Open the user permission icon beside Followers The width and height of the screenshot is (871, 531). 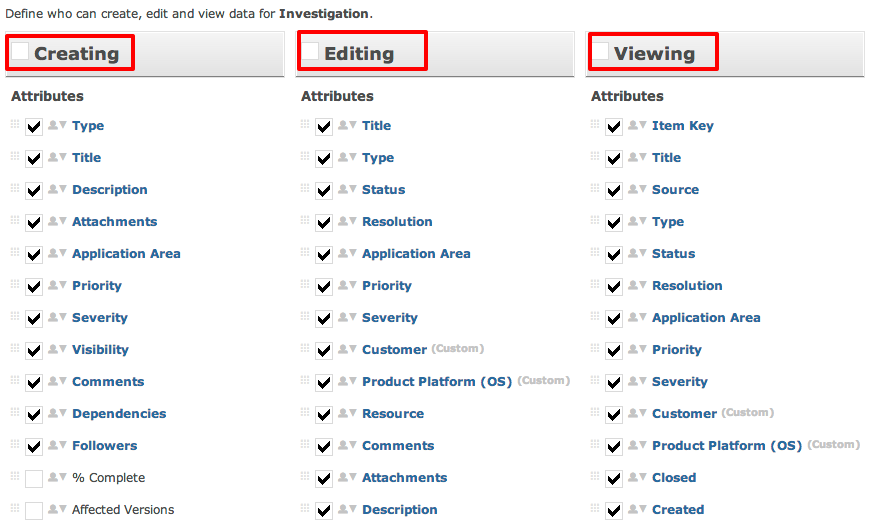click(57, 445)
